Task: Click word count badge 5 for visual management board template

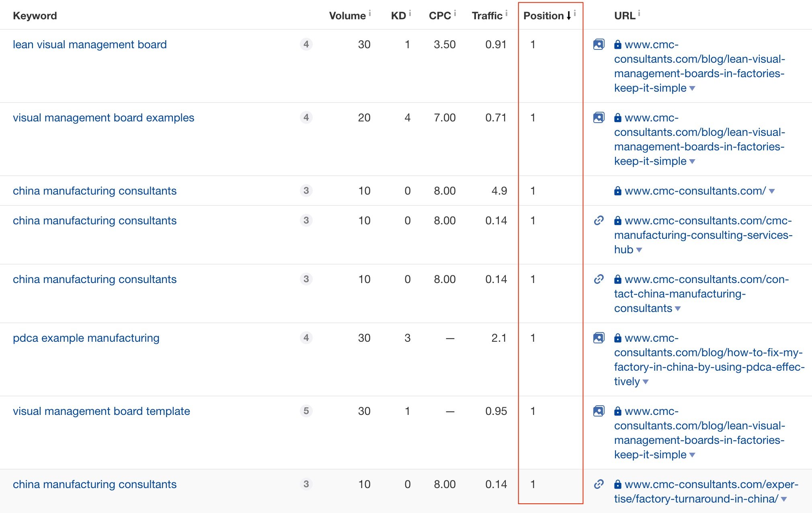Action: 306,411
